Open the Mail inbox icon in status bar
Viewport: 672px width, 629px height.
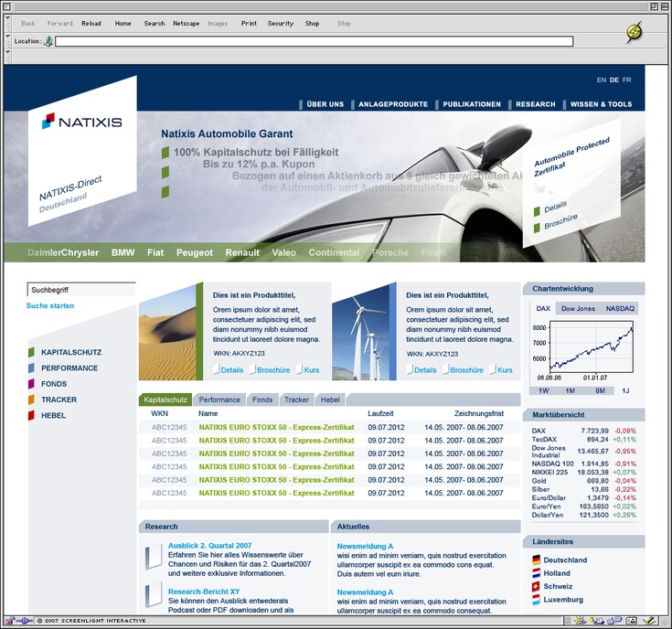tap(596, 621)
